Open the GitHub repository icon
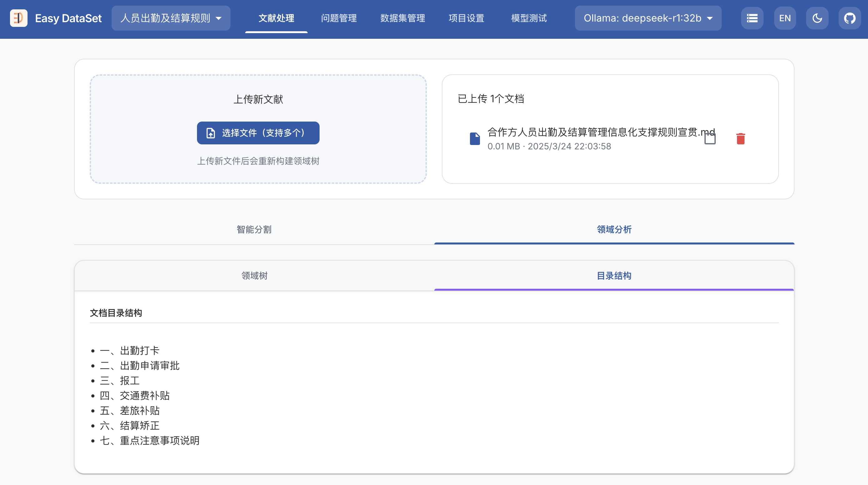Image resolution: width=868 pixels, height=485 pixels. click(x=849, y=18)
